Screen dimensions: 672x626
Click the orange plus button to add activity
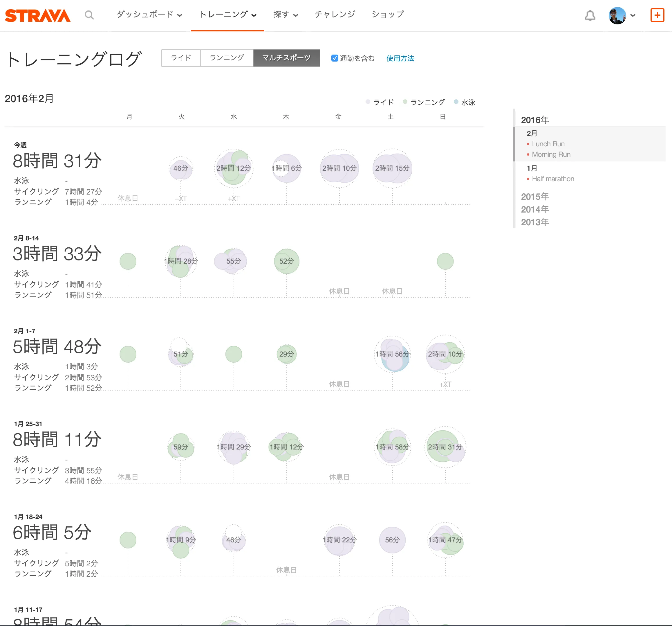pos(657,15)
